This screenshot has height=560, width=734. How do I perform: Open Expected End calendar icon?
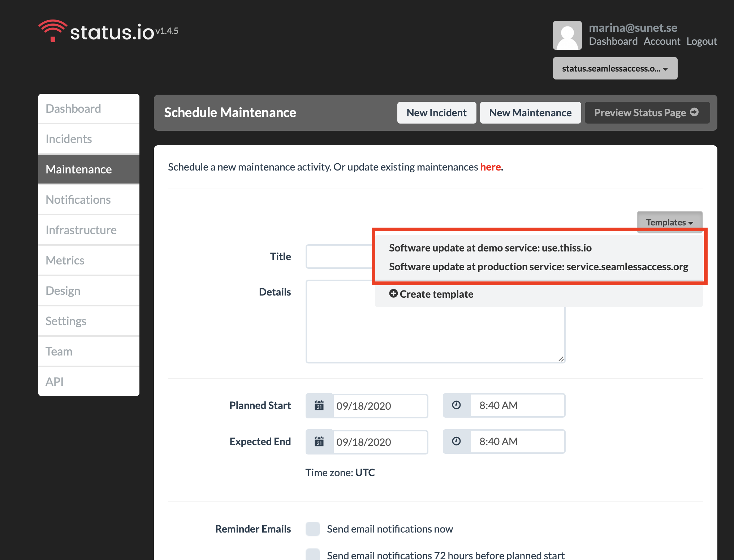coord(319,441)
